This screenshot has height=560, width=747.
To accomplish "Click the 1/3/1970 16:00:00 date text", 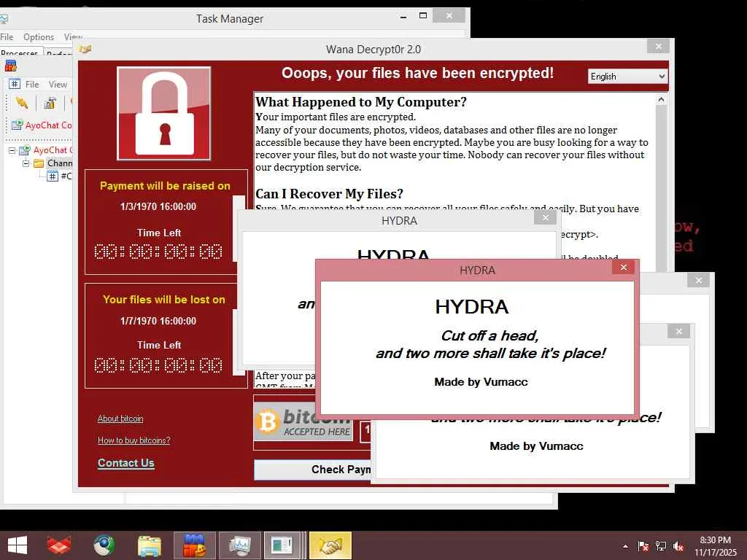I will tap(158, 206).
